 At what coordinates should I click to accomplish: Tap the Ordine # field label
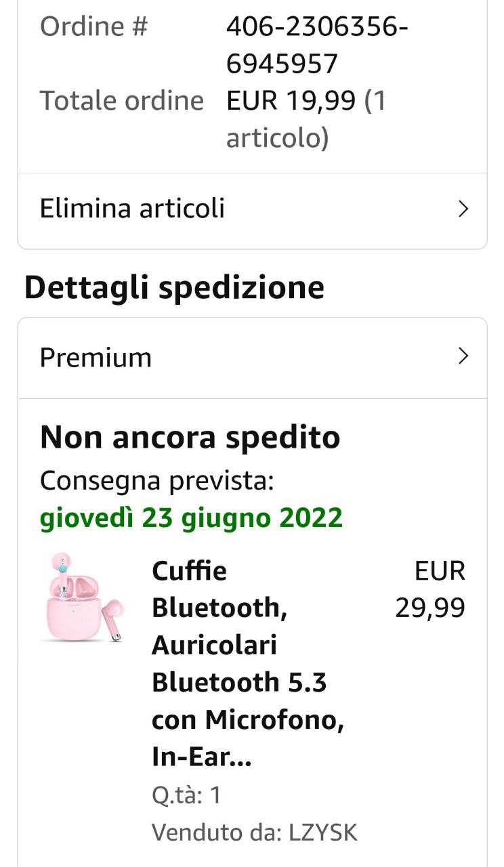pos(94,27)
